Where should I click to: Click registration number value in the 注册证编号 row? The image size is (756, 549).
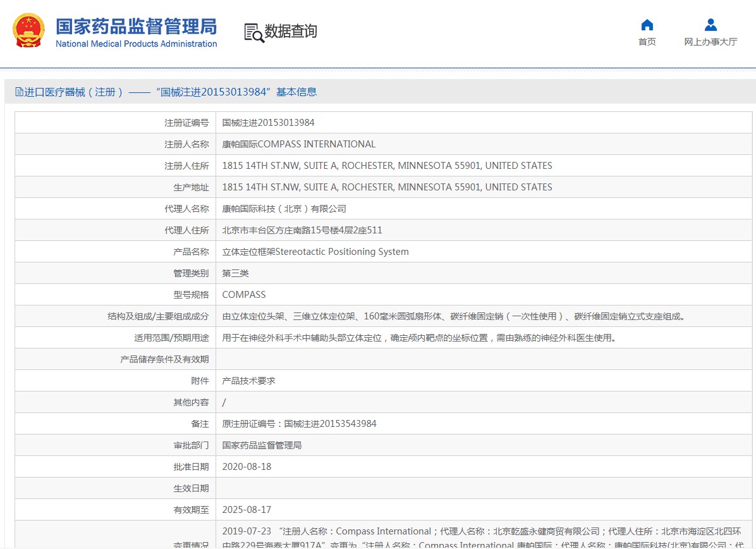click(268, 123)
